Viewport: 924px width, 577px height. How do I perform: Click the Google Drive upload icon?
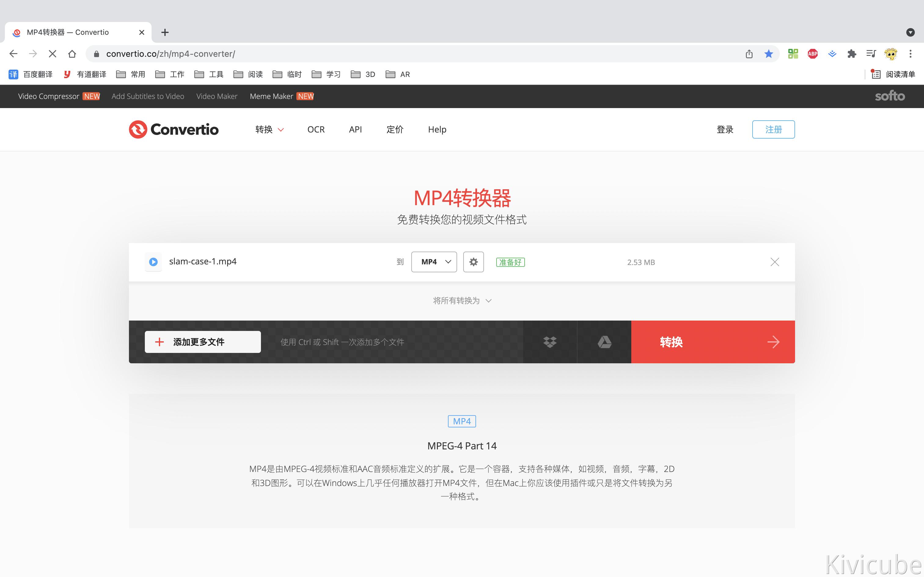click(604, 342)
